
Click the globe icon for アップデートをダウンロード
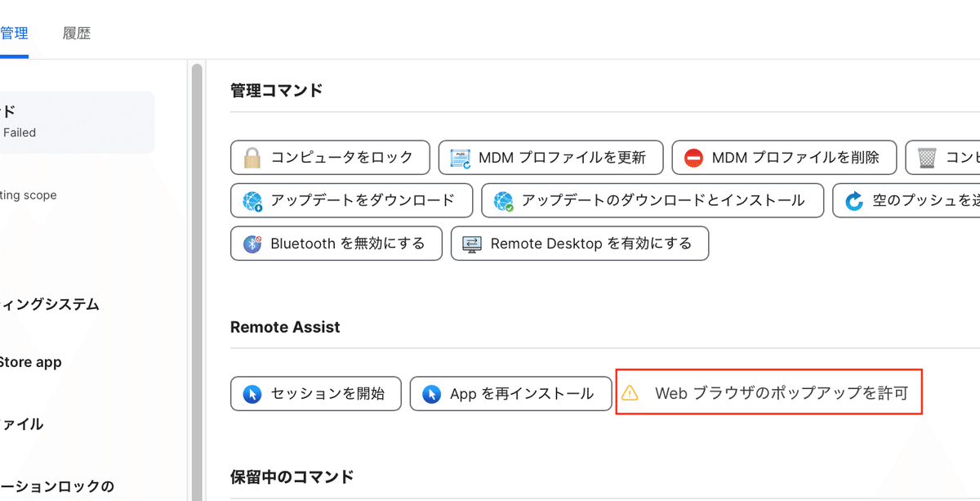(x=252, y=200)
